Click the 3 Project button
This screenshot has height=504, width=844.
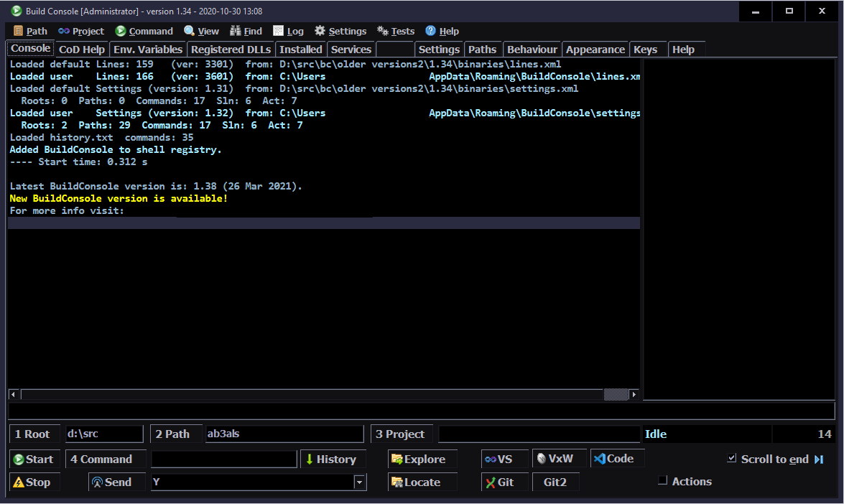coord(402,434)
